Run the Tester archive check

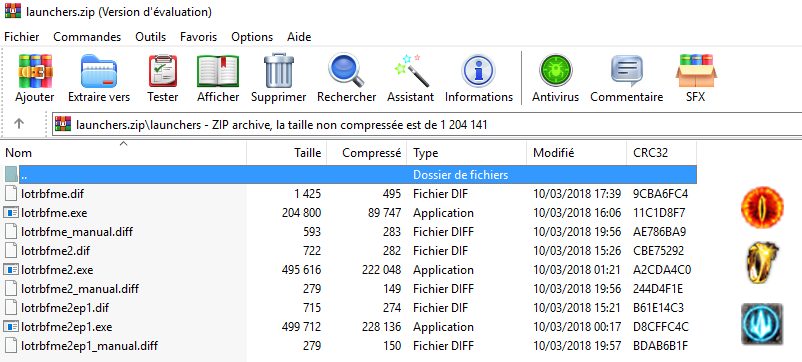point(163,78)
